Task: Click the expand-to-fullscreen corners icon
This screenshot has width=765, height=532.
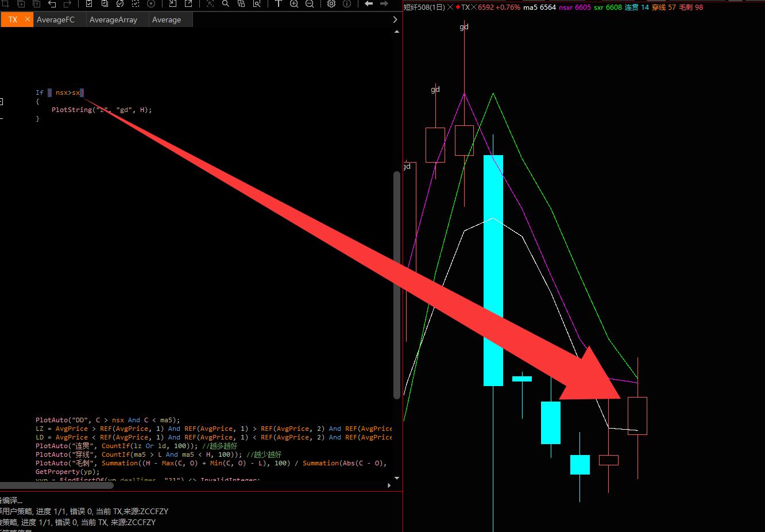Action: 210,3
